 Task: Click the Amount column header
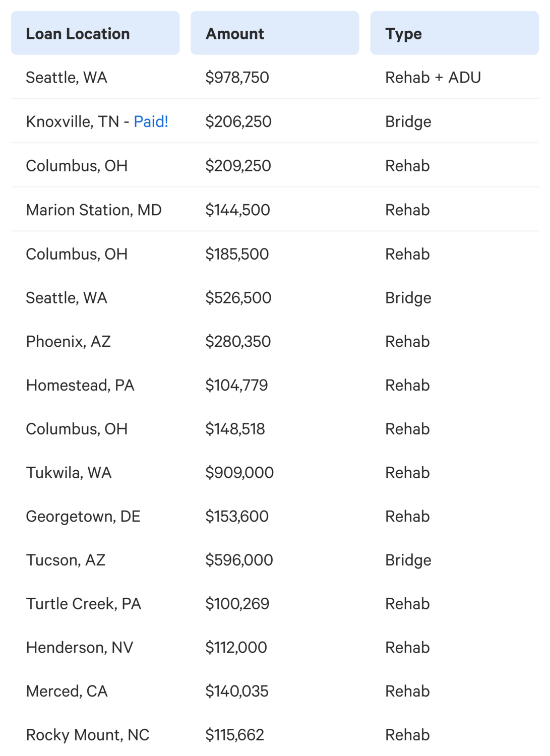tap(275, 33)
